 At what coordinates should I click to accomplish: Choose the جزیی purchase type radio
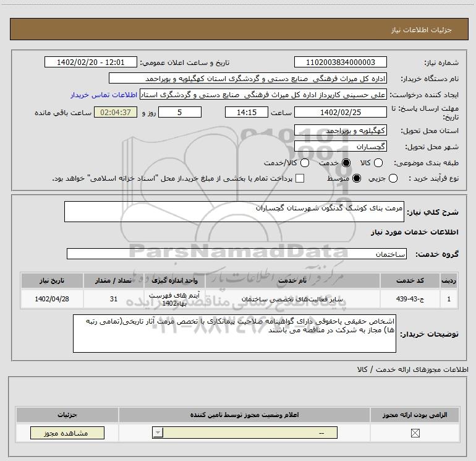coord(393,178)
